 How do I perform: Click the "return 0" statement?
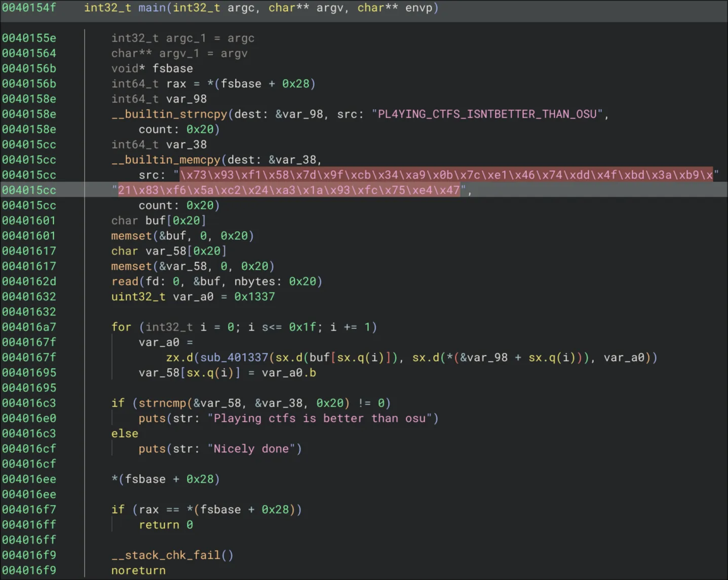[166, 525]
